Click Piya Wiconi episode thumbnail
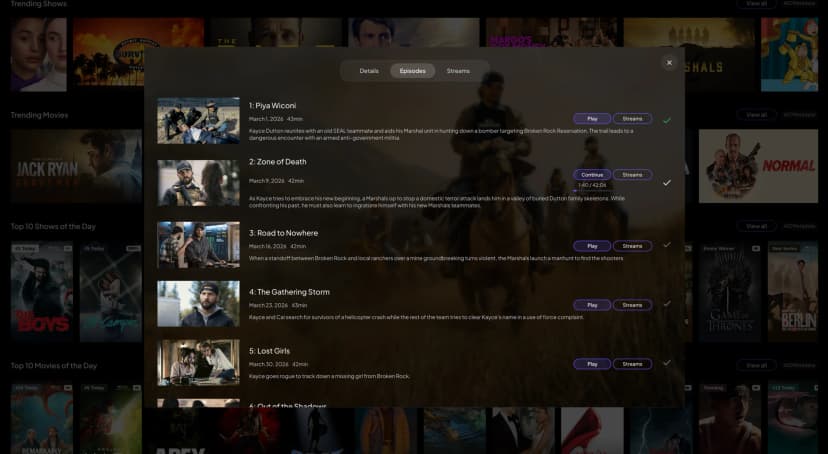Viewport: 828px width, 454px height. [199, 120]
